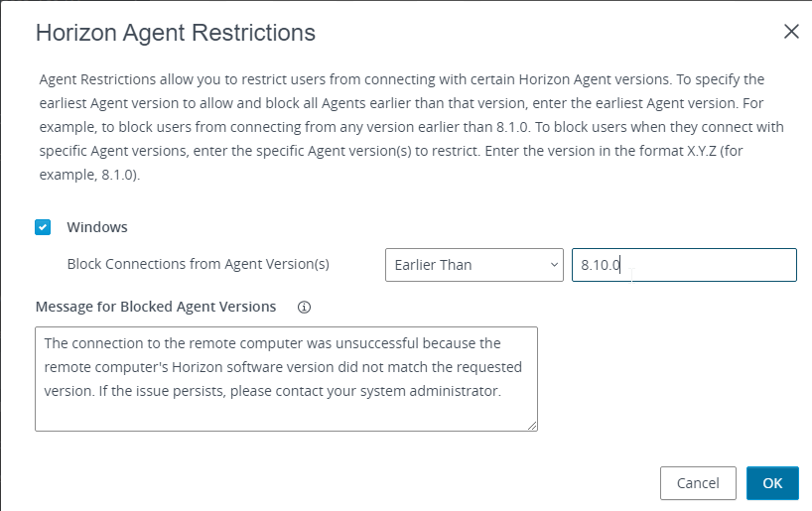Click the blocked agent message text area
The width and height of the screenshot is (812, 511).
[286, 379]
